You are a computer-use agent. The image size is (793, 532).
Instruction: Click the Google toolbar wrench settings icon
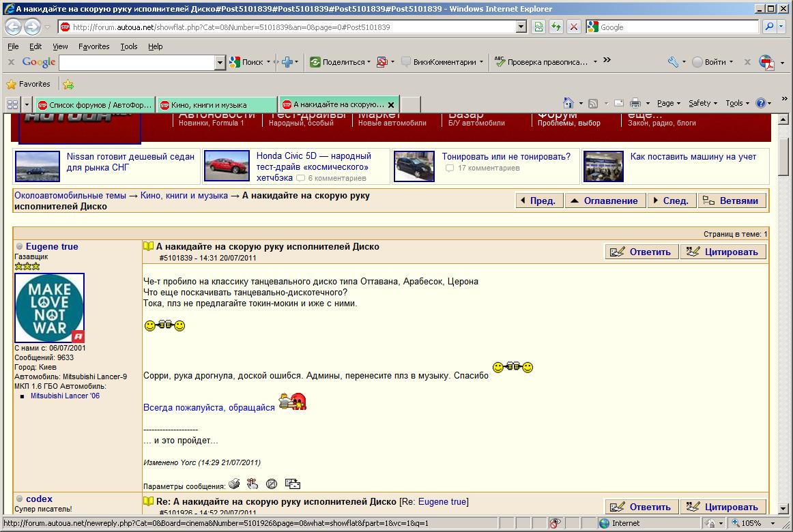click(673, 62)
